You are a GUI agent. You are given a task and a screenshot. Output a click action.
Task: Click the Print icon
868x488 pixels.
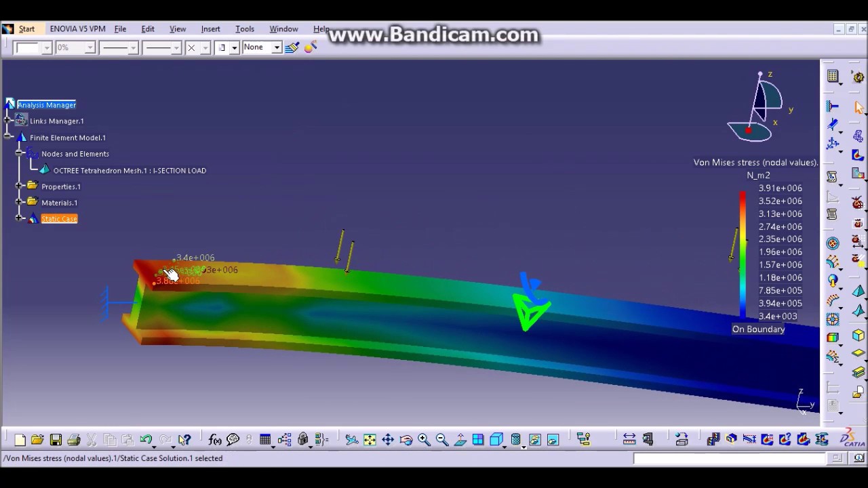[x=74, y=440]
